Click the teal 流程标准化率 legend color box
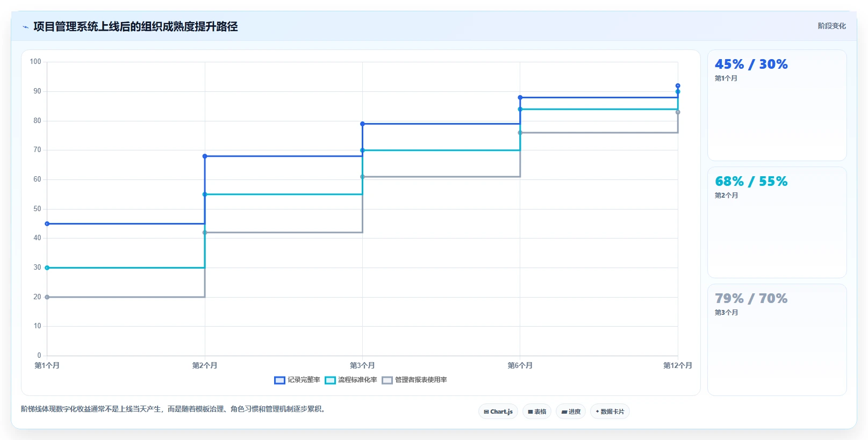 (330, 380)
